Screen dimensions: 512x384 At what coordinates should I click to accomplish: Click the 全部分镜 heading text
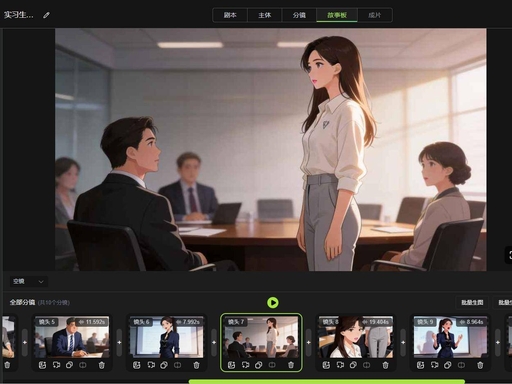[x=22, y=302]
